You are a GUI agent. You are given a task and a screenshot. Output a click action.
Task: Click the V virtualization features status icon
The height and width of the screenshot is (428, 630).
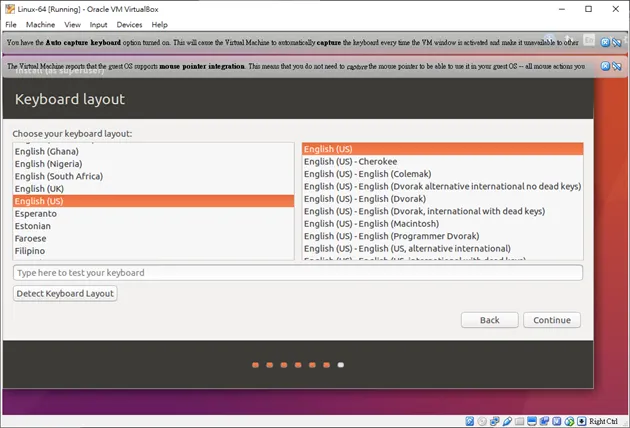point(556,421)
